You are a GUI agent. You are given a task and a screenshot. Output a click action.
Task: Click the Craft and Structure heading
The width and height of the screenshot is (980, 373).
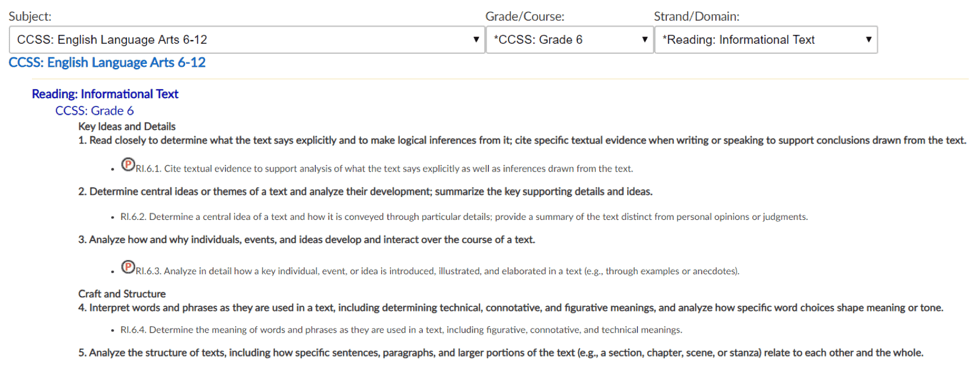pyautogui.click(x=122, y=294)
